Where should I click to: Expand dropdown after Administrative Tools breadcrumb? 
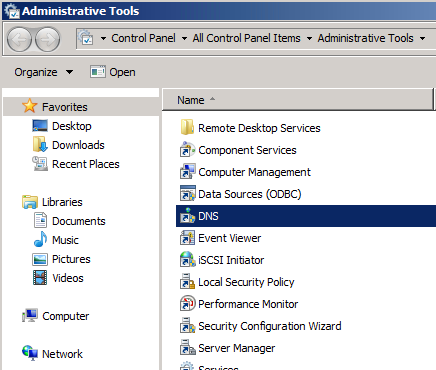[422, 38]
